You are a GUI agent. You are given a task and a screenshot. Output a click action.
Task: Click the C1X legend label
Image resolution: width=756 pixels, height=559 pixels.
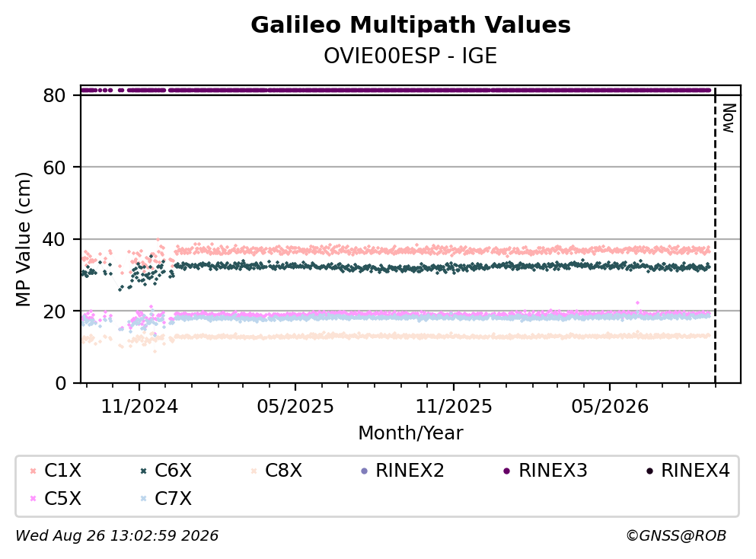click(62, 470)
